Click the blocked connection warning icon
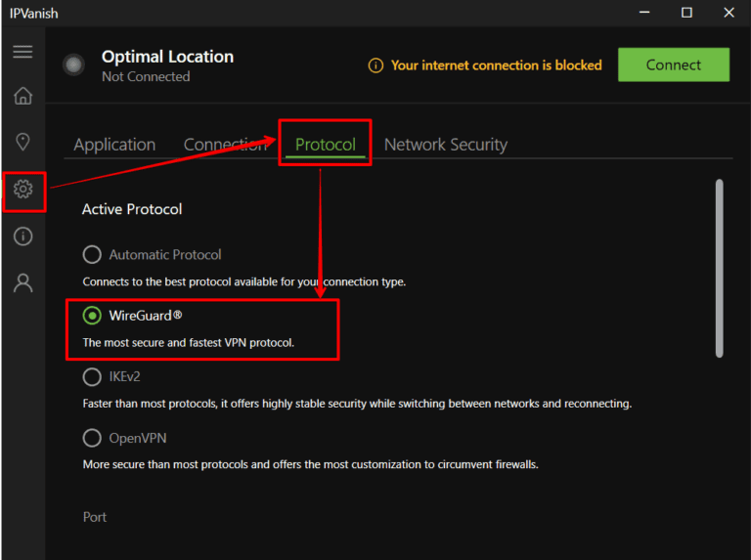751x560 pixels. (375, 65)
